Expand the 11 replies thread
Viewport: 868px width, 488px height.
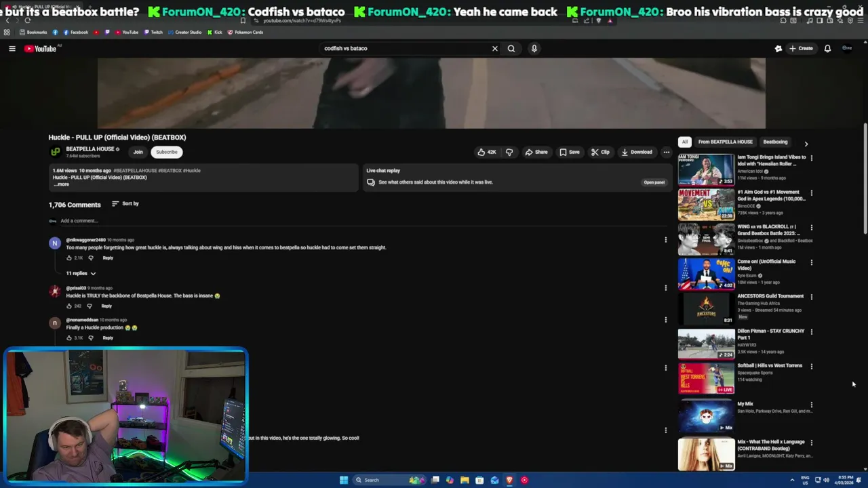tap(81, 273)
